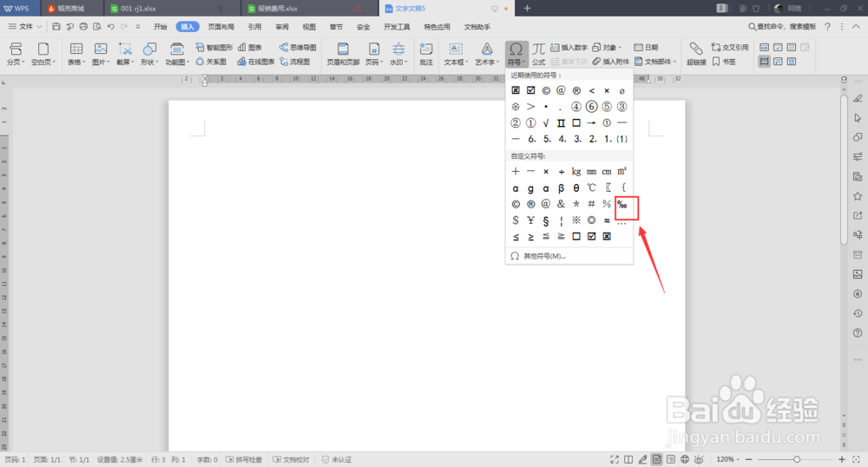Click the save icon in quick access toolbar
This screenshot has width=868, height=467.
56,27
